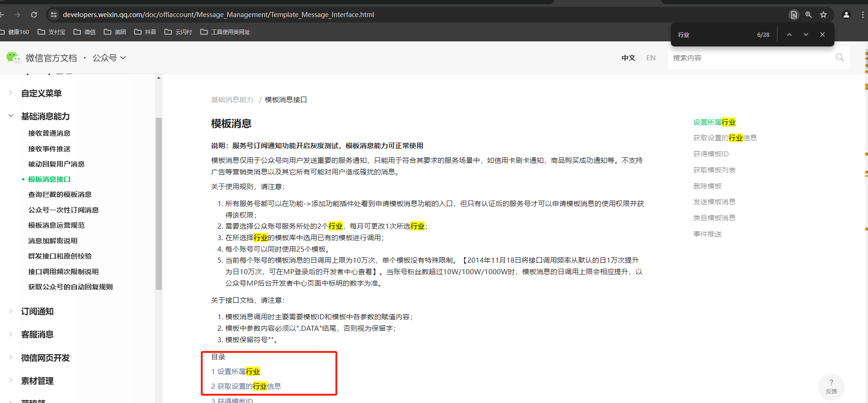
Task: Open 模板消息运营规范 in sidebar
Action: point(56,225)
